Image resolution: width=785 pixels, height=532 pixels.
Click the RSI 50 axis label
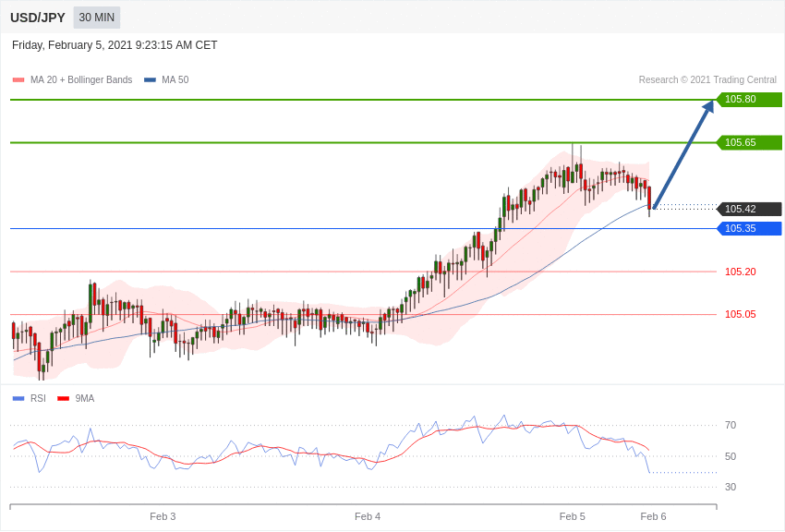[731, 456]
